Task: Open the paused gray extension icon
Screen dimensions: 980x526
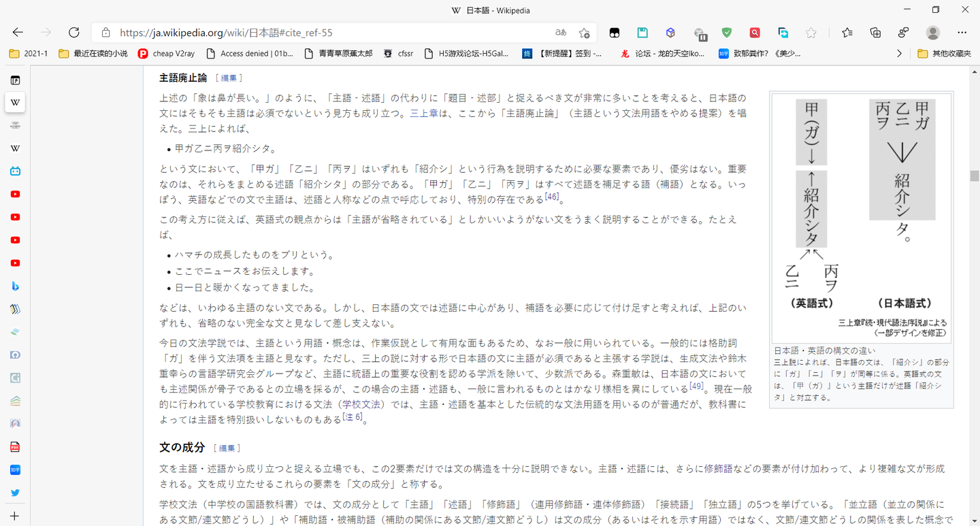Action: [699, 33]
